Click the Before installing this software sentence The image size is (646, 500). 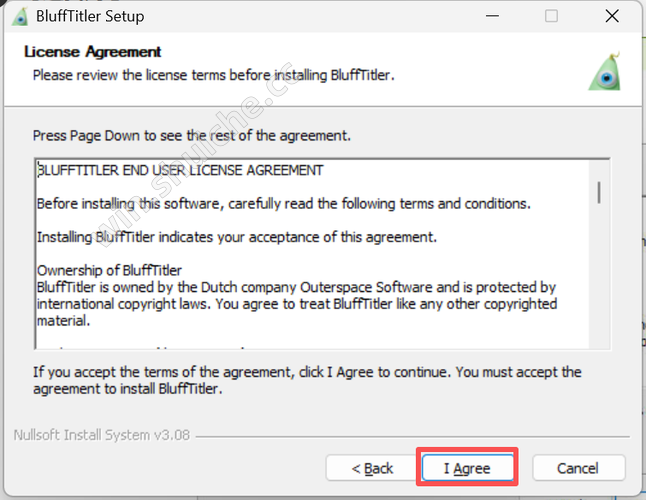click(284, 203)
